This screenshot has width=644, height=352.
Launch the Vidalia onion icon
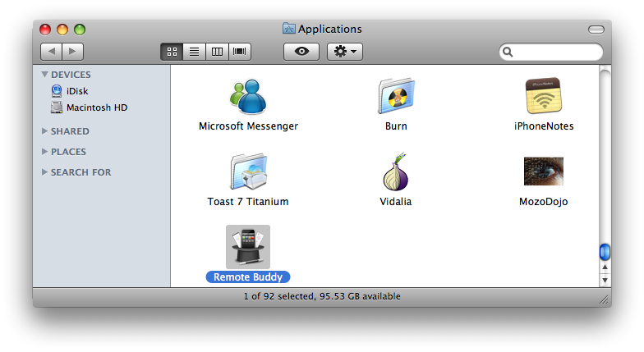(x=396, y=172)
